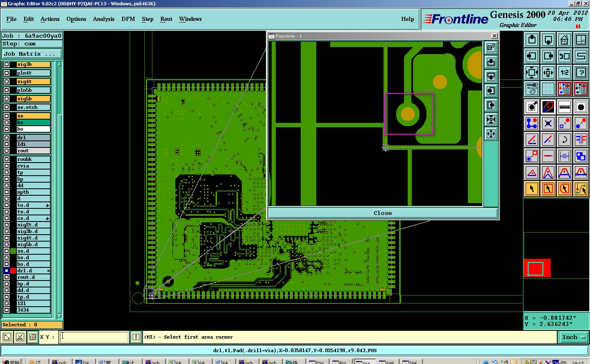Toggle display checkbox for layer ss.d

point(7,251)
